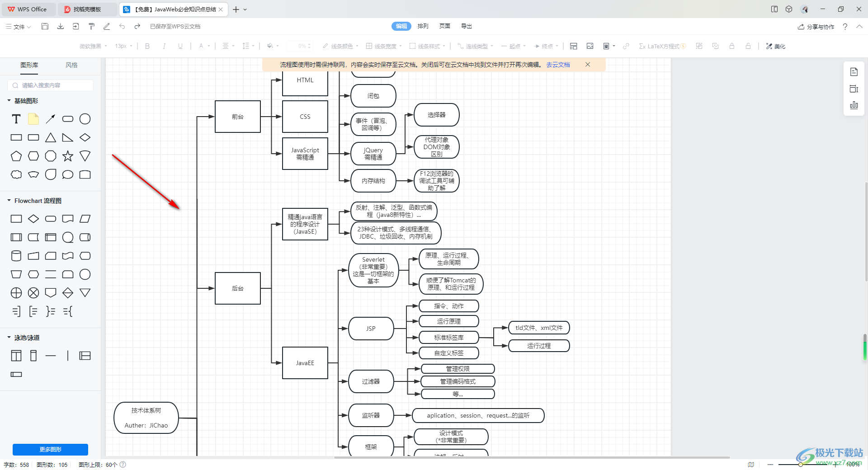868x470 pixels.
Task: Click the save icon in top toolbar
Action: point(45,26)
